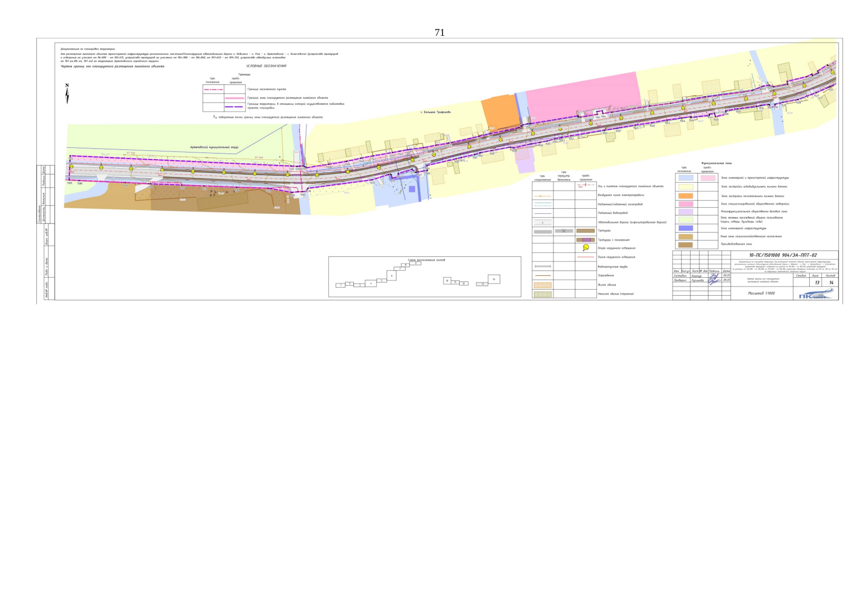Click sheet 6 box in sheet layout scheme

pyautogui.click(x=391, y=276)
